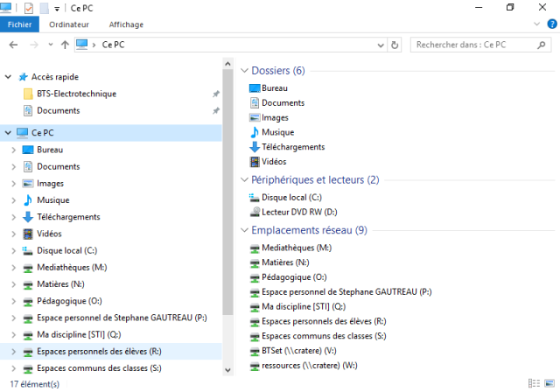The width and height of the screenshot is (560, 392).
Task: Switch to the Affichage ribbon tab
Action: (x=126, y=24)
